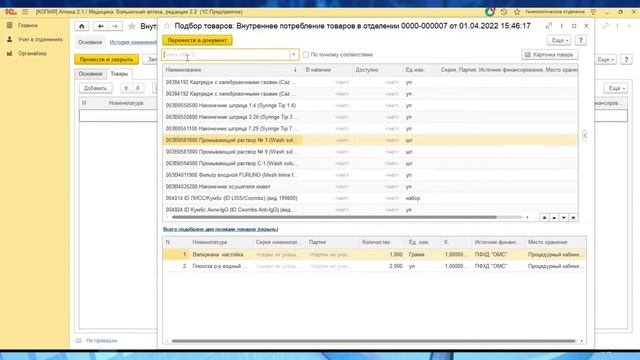Step one row down in goods list

pos(564,218)
